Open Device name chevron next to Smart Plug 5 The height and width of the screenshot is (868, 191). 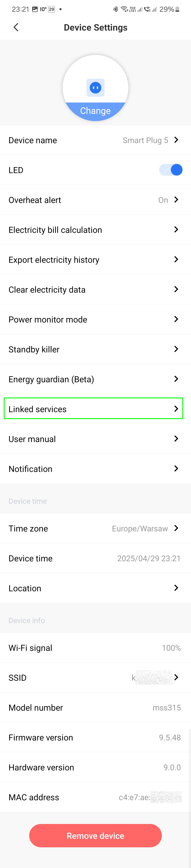pos(176,140)
